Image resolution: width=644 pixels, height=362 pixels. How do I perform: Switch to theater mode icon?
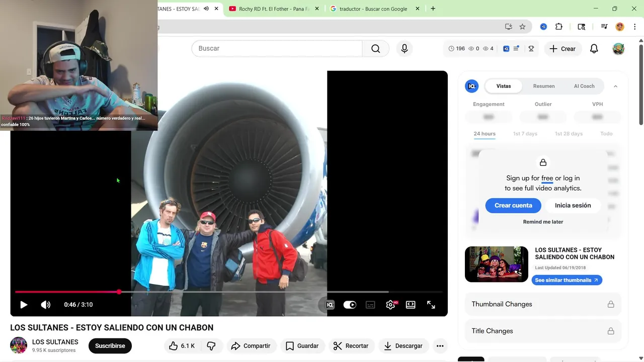click(x=411, y=305)
